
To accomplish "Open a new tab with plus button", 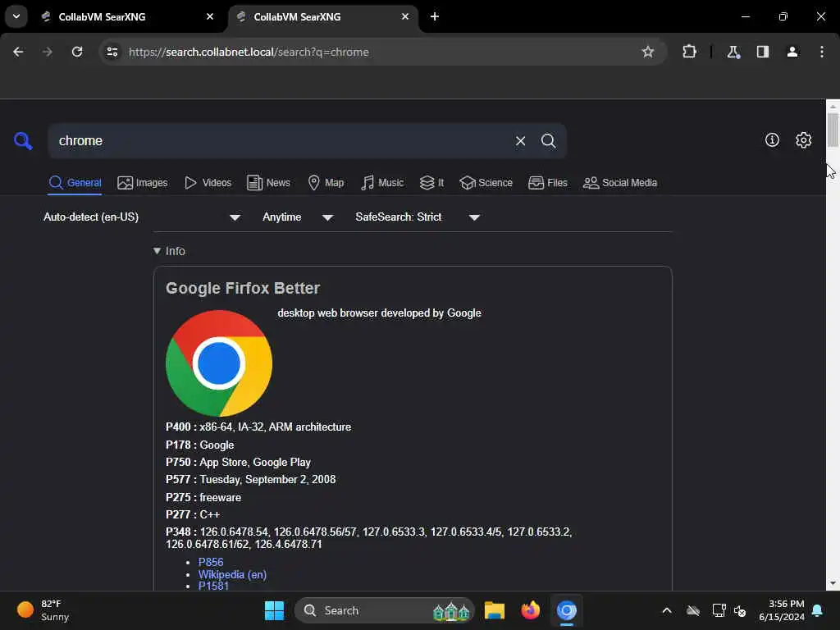I will click(435, 16).
